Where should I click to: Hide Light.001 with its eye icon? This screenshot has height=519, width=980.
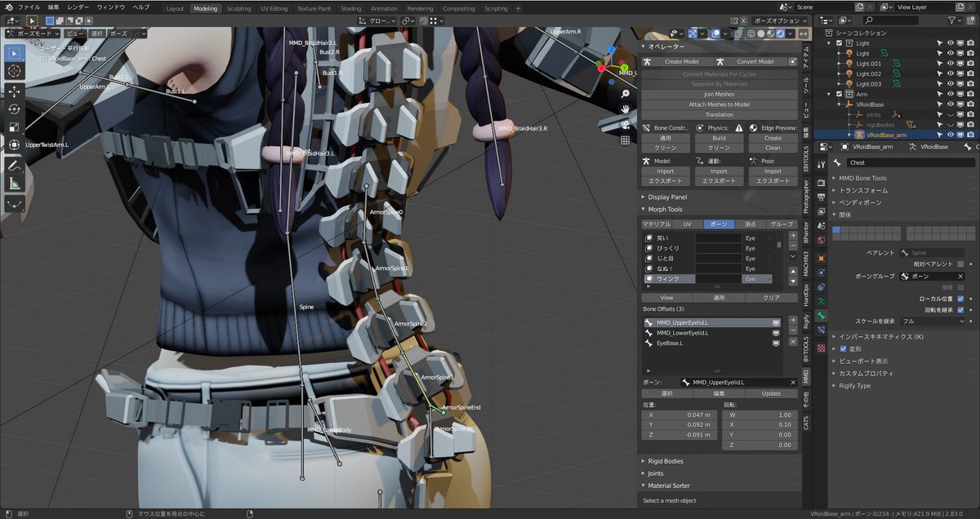[950, 63]
